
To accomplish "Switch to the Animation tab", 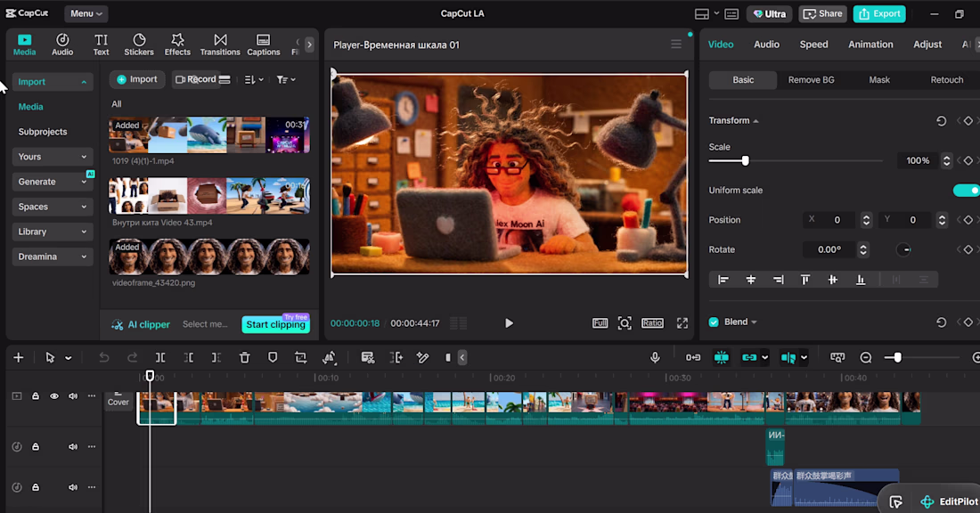I will (870, 45).
